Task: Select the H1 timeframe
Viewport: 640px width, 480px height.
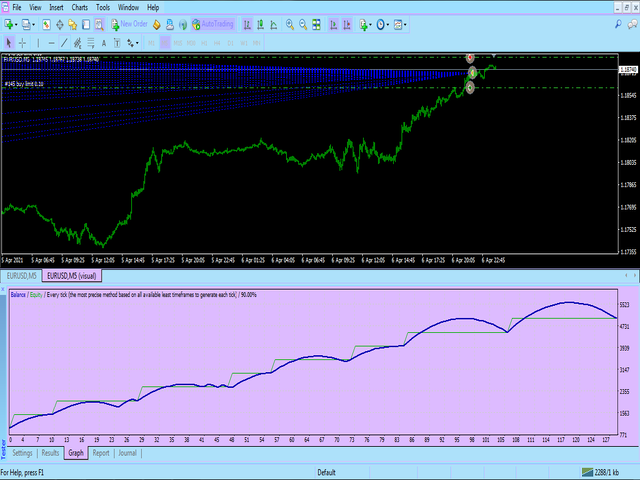Action: point(204,42)
